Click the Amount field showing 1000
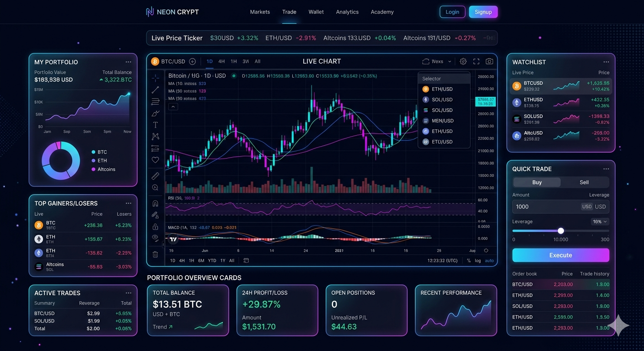The image size is (644, 351). pos(561,207)
